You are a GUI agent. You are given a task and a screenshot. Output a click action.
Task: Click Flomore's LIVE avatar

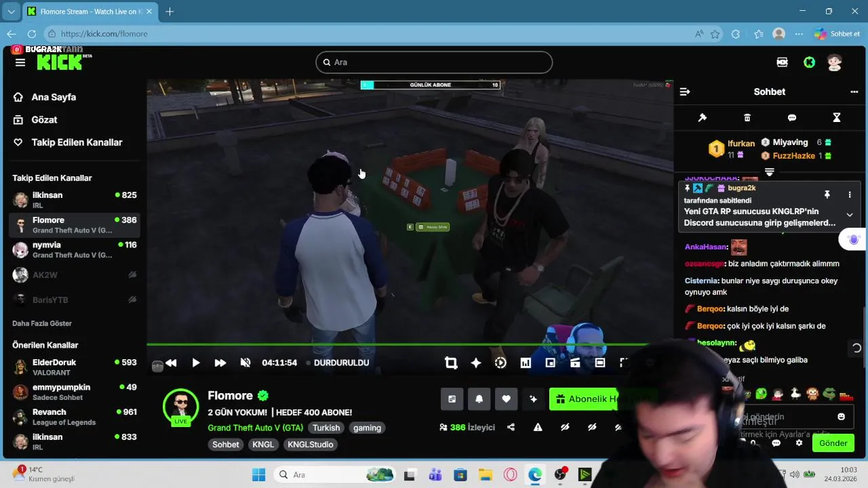[180, 407]
